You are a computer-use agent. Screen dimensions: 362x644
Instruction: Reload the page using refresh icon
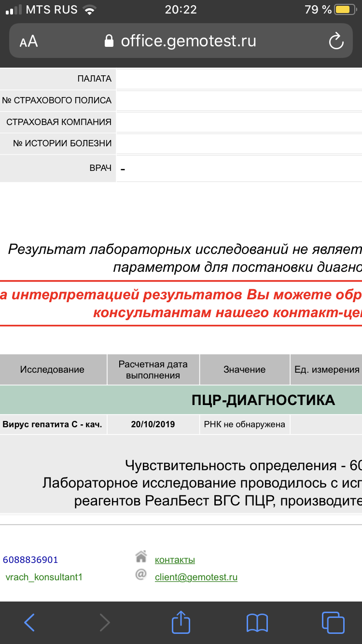coord(336,41)
